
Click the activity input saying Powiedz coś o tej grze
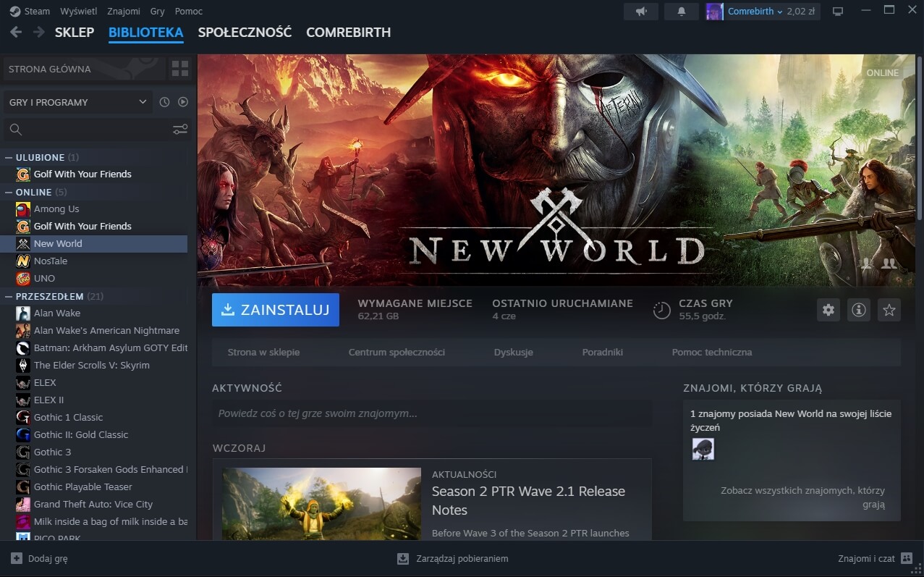coord(430,413)
